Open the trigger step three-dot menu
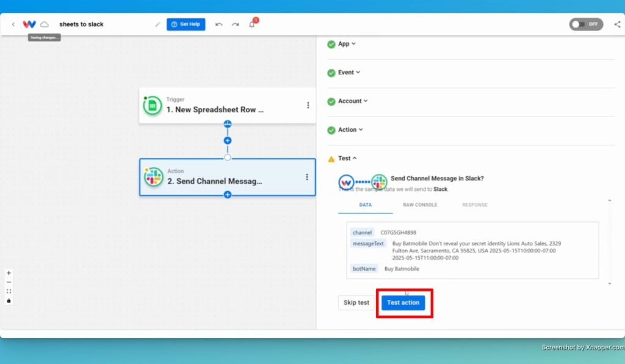 tap(308, 105)
